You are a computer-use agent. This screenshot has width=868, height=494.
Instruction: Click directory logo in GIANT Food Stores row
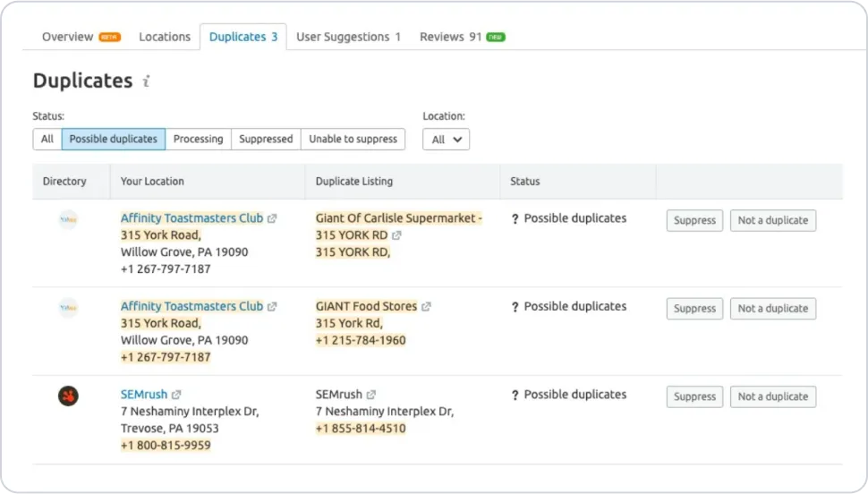[68, 308]
